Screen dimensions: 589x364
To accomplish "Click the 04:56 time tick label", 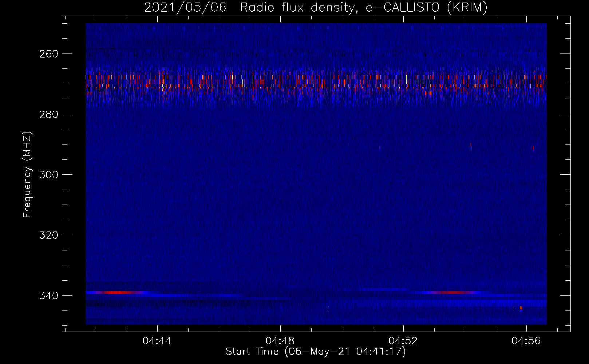I will click(x=526, y=341).
